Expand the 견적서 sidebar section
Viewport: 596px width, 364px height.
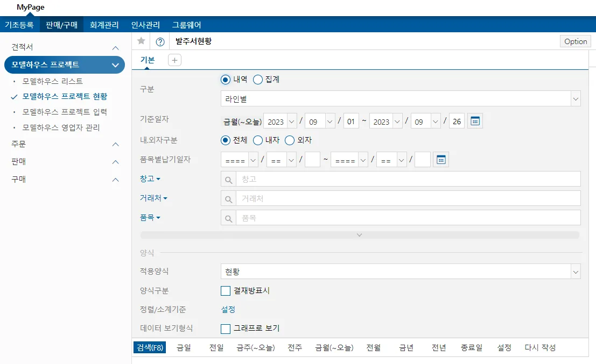[116, 48]
